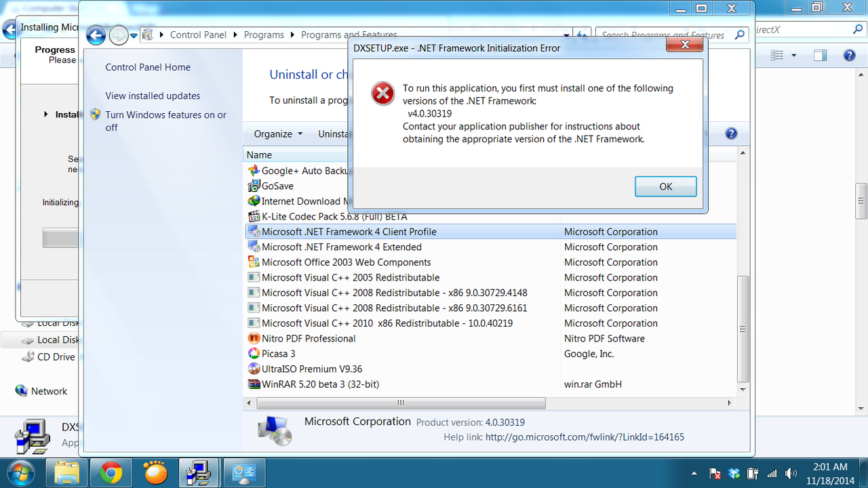Viewport: 868px width, 488px height.
Task: Select the Visual C++ 2008 9.0.30729.6161 icon
Action: [254, 308]
